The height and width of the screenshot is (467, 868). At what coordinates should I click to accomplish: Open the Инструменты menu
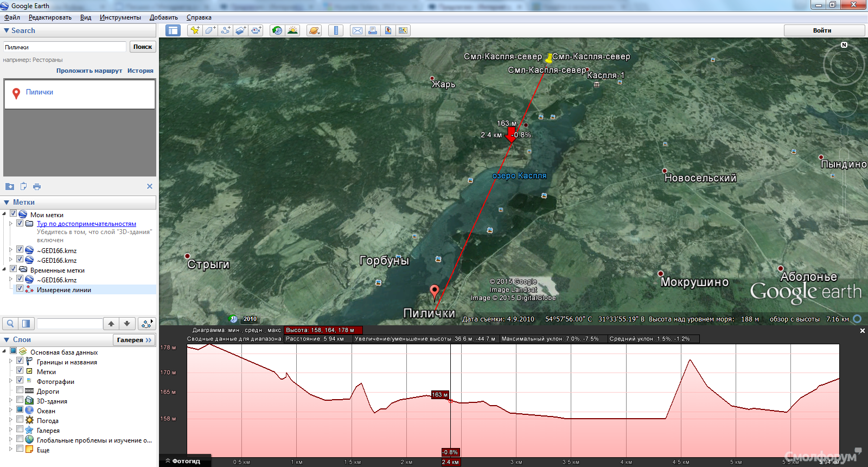pyautogui.click(x=120, y=17)
